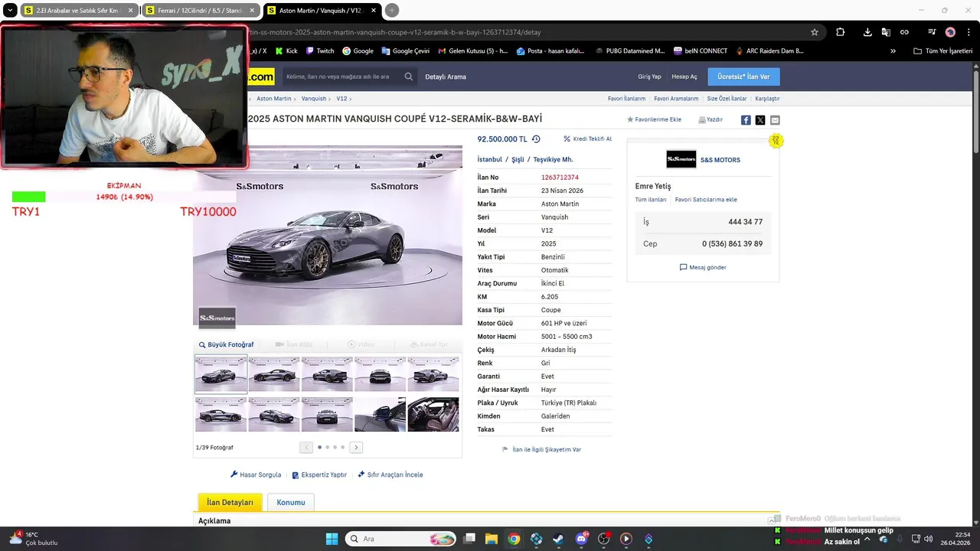Image resolution: width=980 pixels, height=551 pixels.
Task: Select the İlan Detayları tab
Action: (x=230, y=502)
